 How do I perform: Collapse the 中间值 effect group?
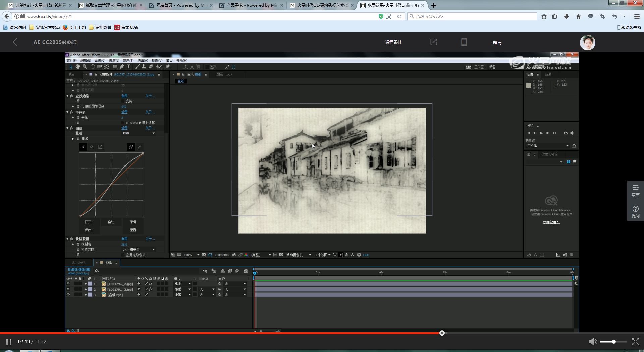(x=67, y=112)
